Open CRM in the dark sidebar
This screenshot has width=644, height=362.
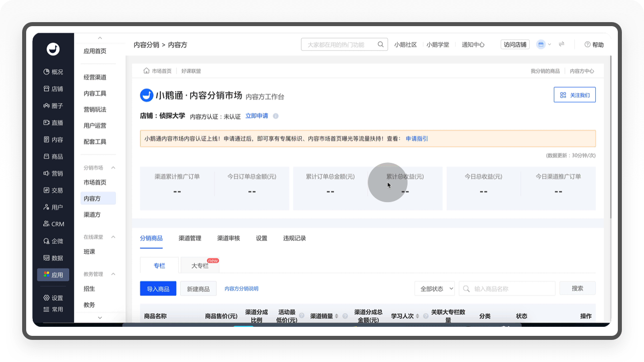[53, 224]
